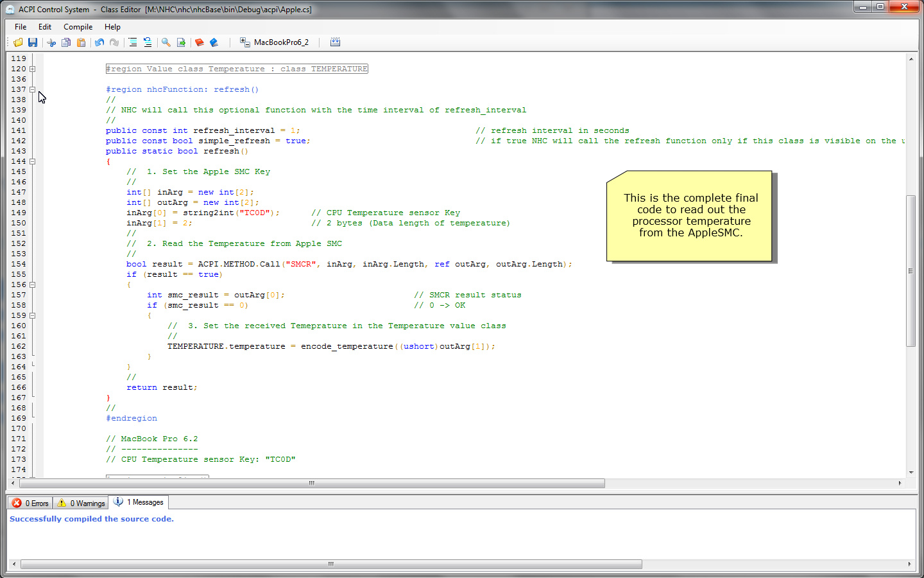The image size is (924, 578).
Task: Collapse the code block at line 144
Action: [32, 161]
